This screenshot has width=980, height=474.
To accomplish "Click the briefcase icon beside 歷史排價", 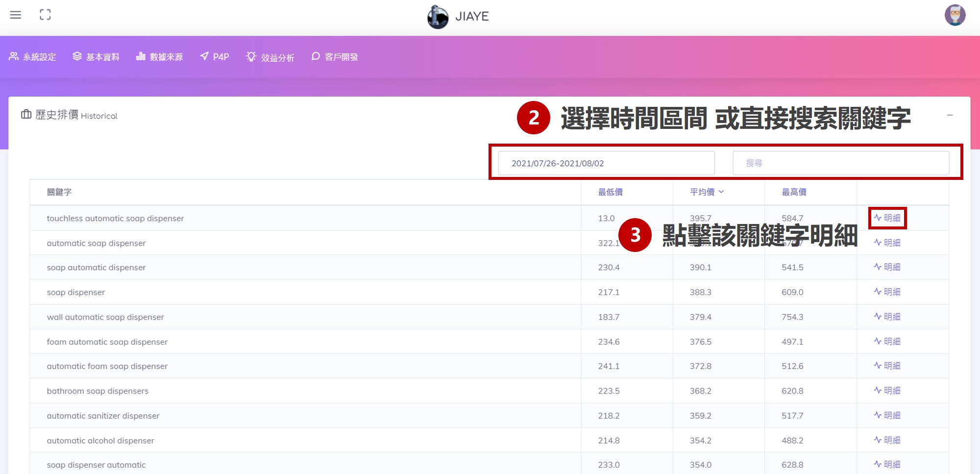I will pos(26,115).
